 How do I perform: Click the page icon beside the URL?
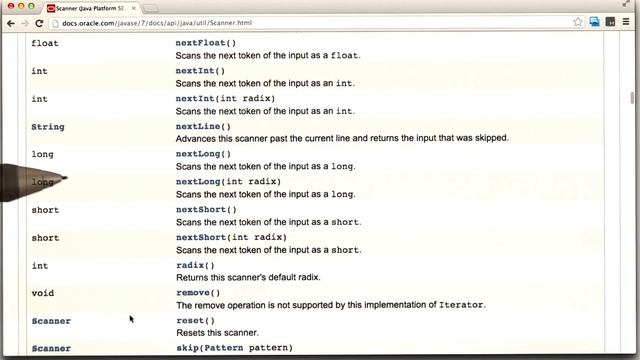55,23
